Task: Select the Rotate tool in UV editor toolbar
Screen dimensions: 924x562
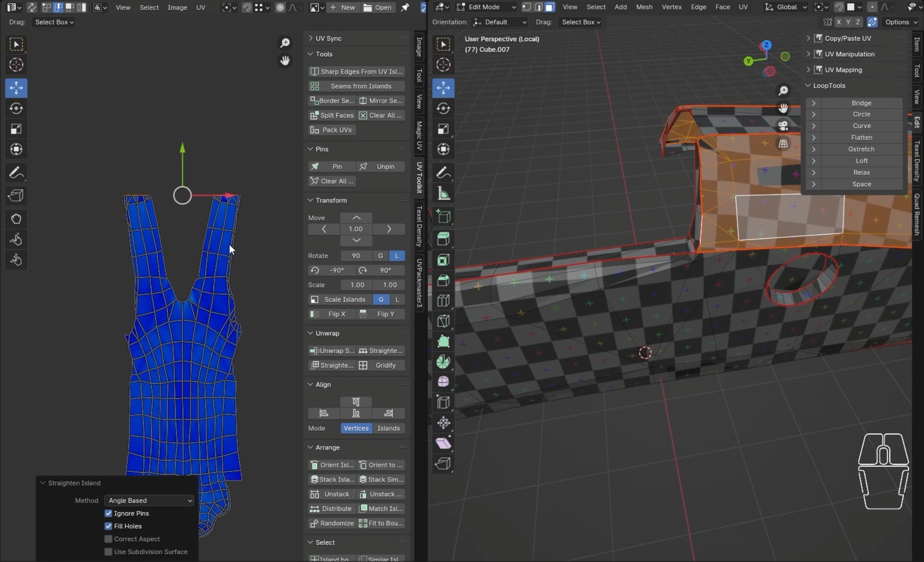Action: click(16, 109)
